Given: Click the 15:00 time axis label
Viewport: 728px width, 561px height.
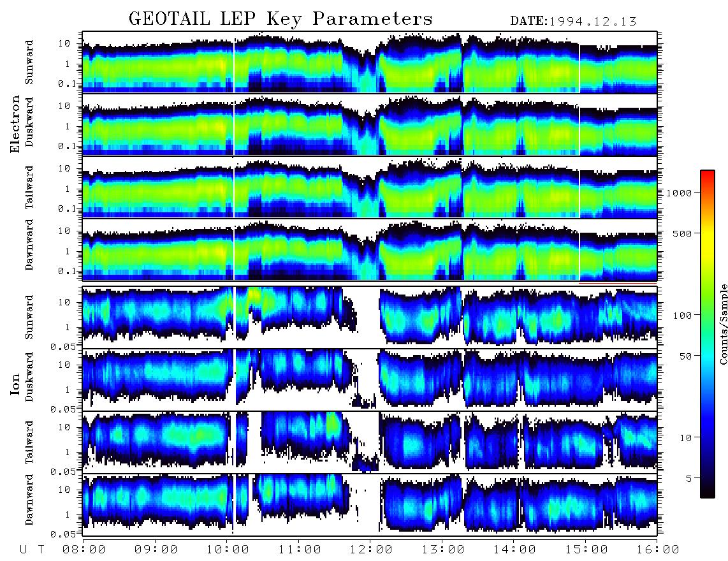Looking at the screenshot, I should tap(587, 550).
